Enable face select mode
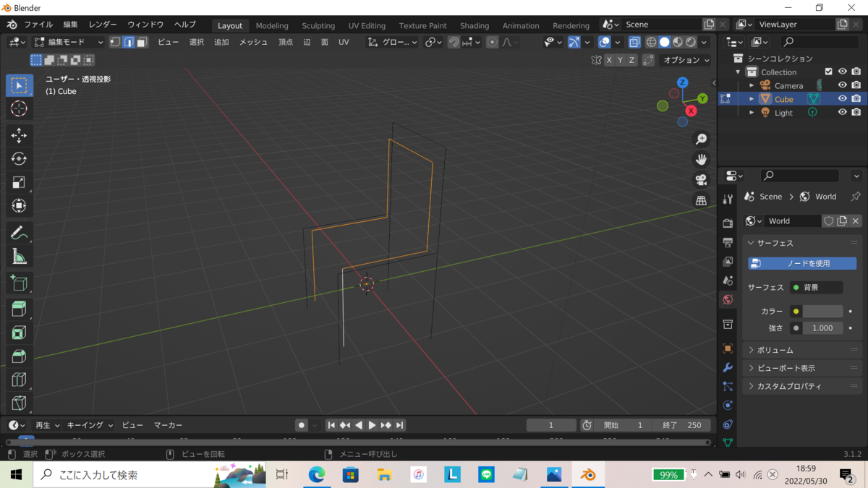Viewport: 868px width, 488px height. (142, 42)
